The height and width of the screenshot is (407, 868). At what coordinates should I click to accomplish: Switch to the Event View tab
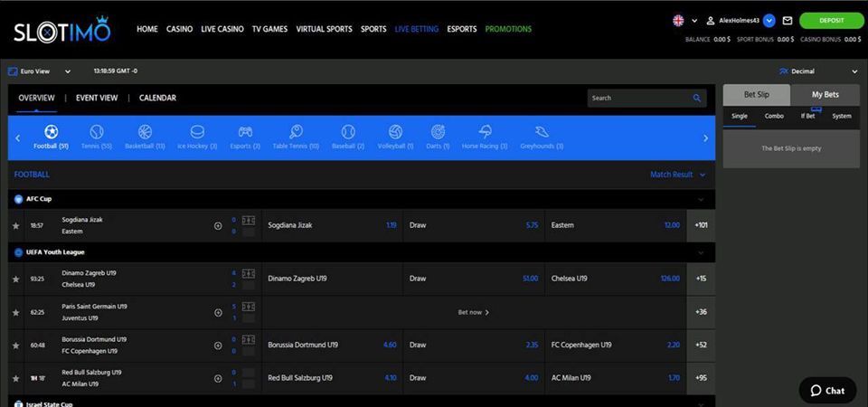(x=97, y=98)
